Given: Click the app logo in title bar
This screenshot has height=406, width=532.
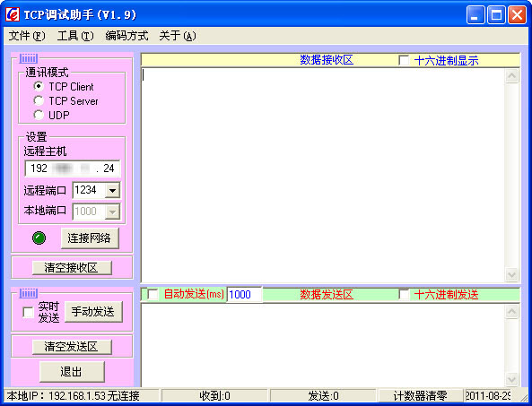Looking at the screenshot, I should (x=13, y=14).
